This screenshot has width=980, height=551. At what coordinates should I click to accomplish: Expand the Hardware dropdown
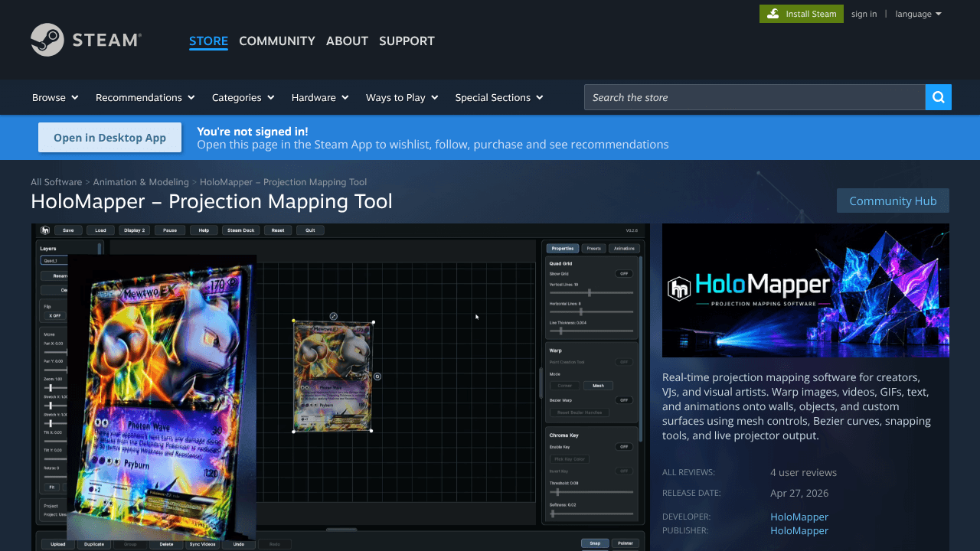click(x=320, y=97)
